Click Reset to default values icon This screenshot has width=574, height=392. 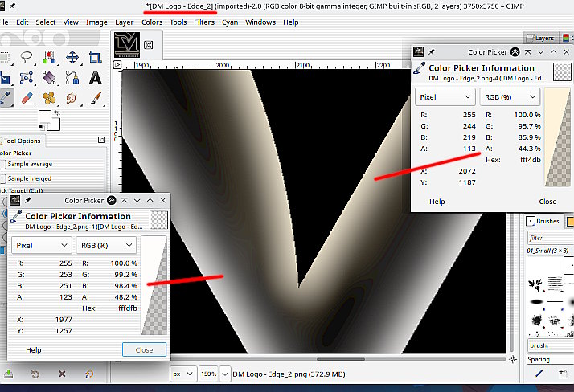pos(89,374)
